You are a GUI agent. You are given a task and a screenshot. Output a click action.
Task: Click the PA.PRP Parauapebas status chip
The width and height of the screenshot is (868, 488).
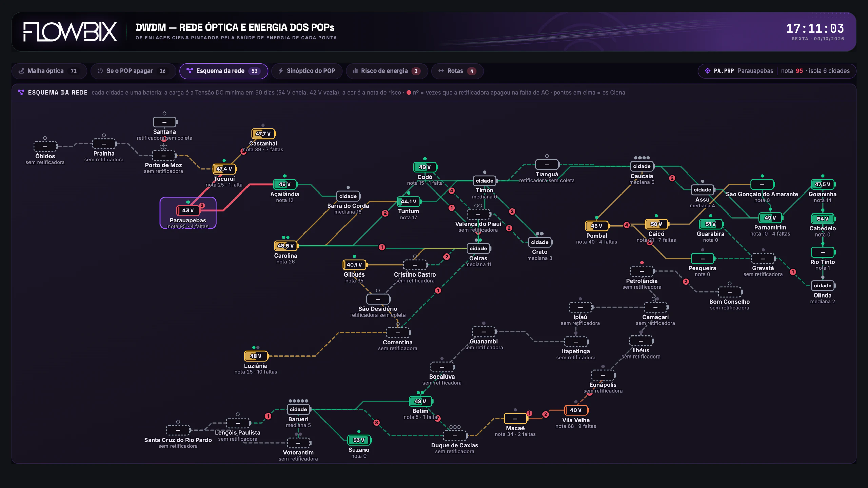click(x=777, y=71)
